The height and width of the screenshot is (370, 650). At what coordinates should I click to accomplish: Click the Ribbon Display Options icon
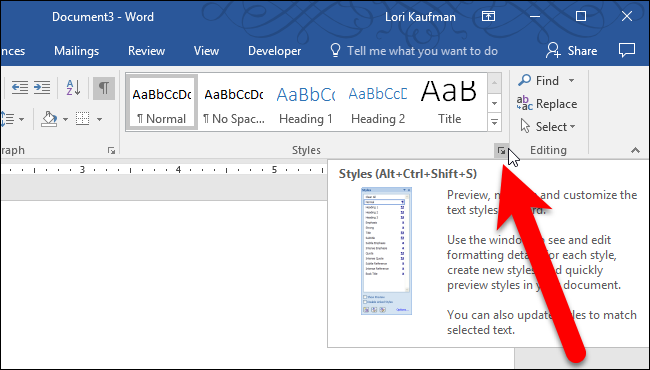click(x=488, y=17)
